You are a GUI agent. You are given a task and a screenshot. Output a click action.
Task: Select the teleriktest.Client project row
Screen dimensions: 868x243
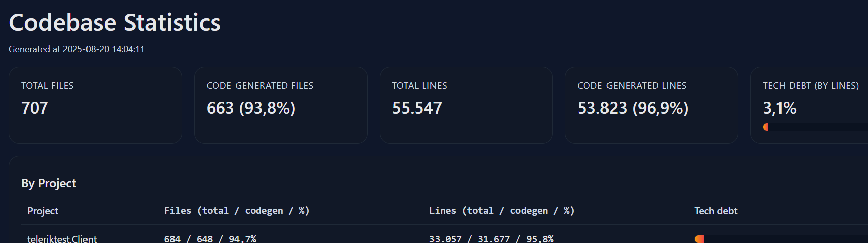[445, 238]
